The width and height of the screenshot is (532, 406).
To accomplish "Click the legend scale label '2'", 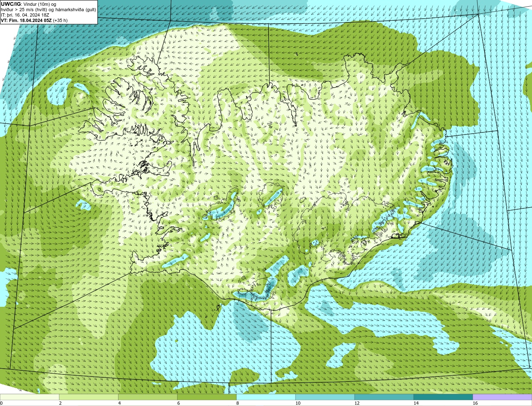I will tap(60, 403).
